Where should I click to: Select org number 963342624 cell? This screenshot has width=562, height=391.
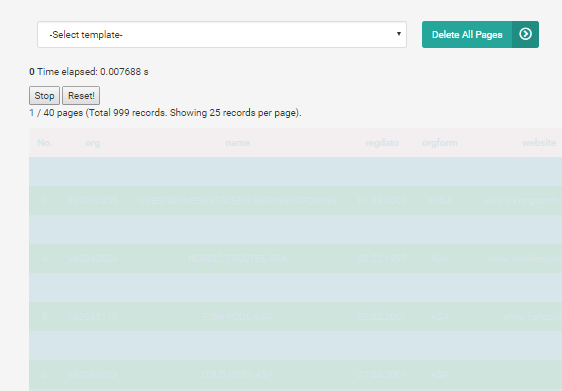[x=92, y=258]
